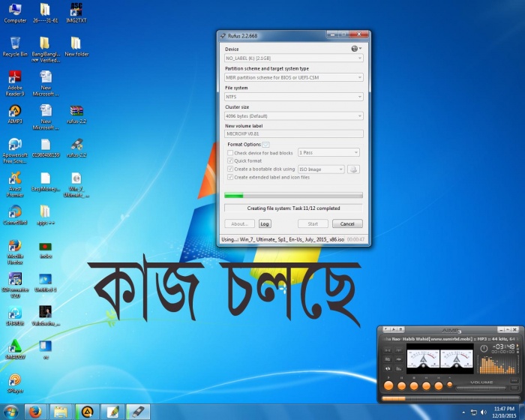
Task: Click the Firefox icon in the taskbar
Action: [x=34, y=411]
